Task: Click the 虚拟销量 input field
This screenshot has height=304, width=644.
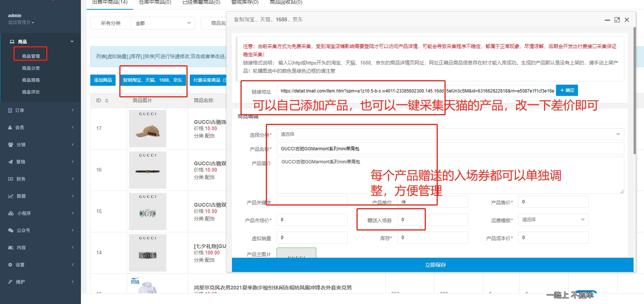Action: click(312, 238)
